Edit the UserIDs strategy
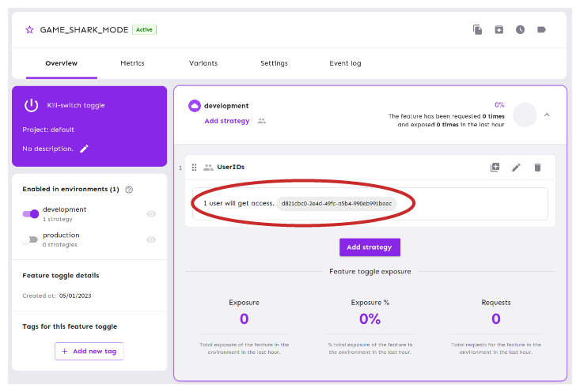Image resolution: width=580 pixels, height=392 pixels. click(x=516, y=168)
